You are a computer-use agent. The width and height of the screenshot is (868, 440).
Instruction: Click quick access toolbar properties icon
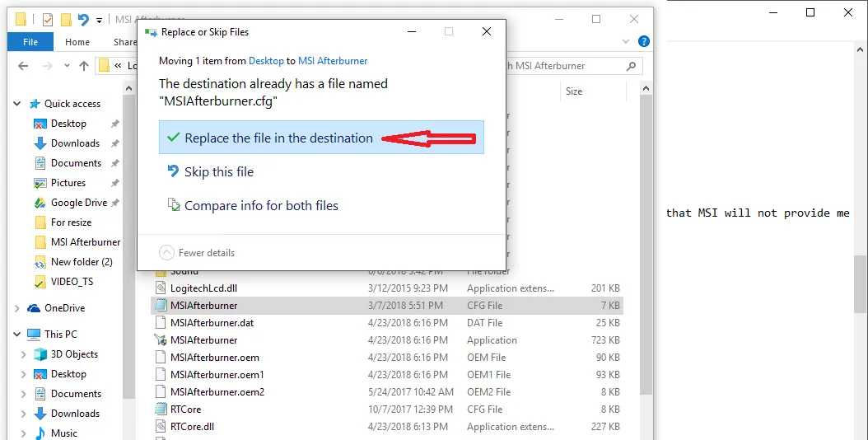(x=48, y=20)
